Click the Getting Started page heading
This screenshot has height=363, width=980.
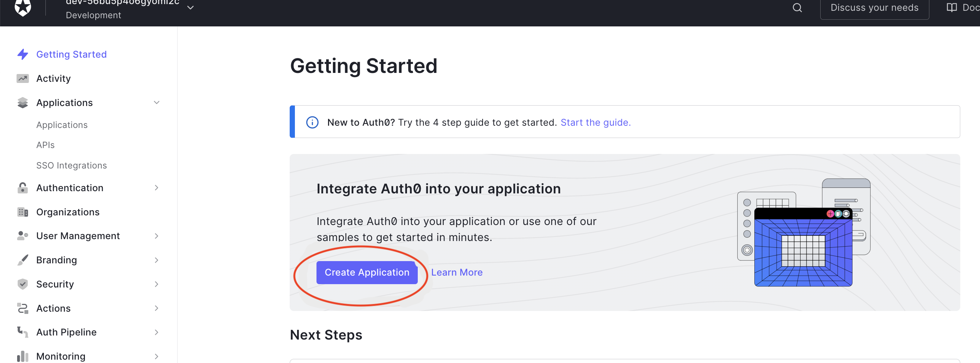tap(364, 66)
